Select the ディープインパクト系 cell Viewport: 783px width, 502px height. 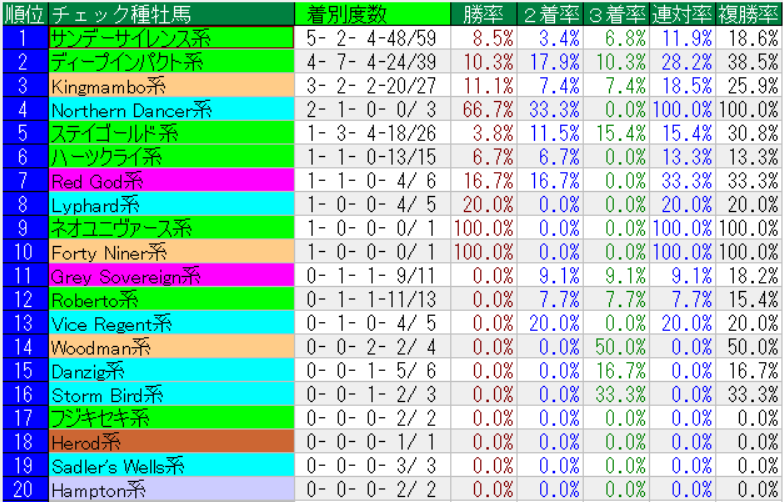(x=172, y=61)
